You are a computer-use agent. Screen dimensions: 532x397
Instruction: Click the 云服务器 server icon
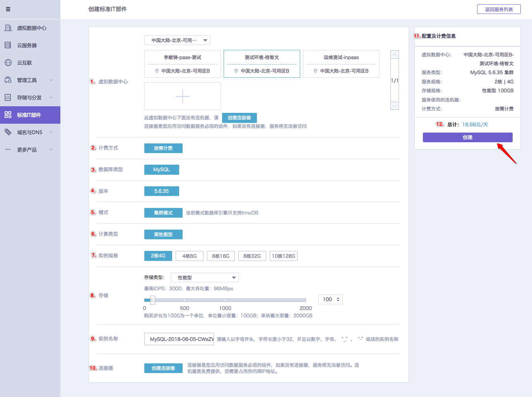[8, 45]
